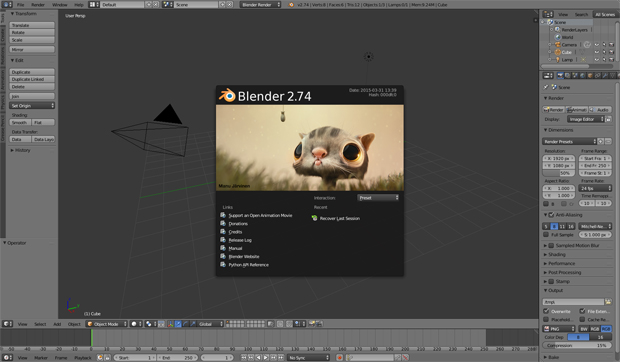Open the Add menu in 3D header
This screenshot has height=362, width=620.
[57, 324]
